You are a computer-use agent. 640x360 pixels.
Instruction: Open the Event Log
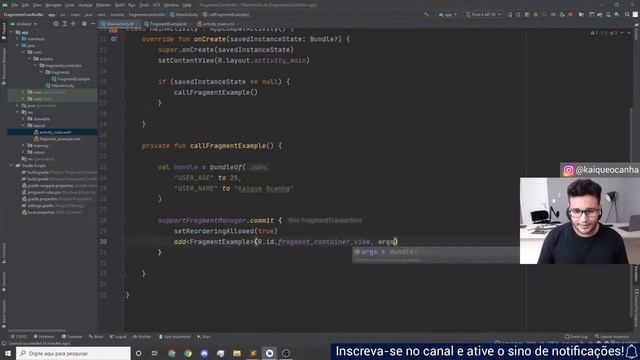tap(576, 337)
